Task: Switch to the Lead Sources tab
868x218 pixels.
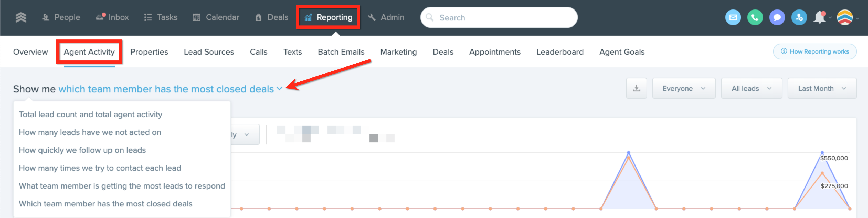Action: coord(209,52)
